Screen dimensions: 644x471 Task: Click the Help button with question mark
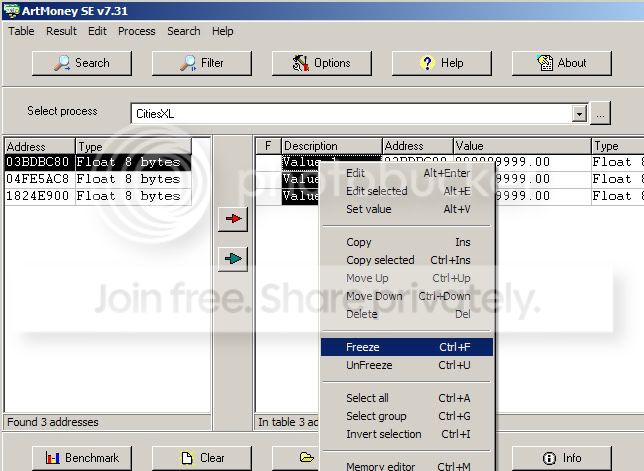pyautogui.click(x=442, y=63)
